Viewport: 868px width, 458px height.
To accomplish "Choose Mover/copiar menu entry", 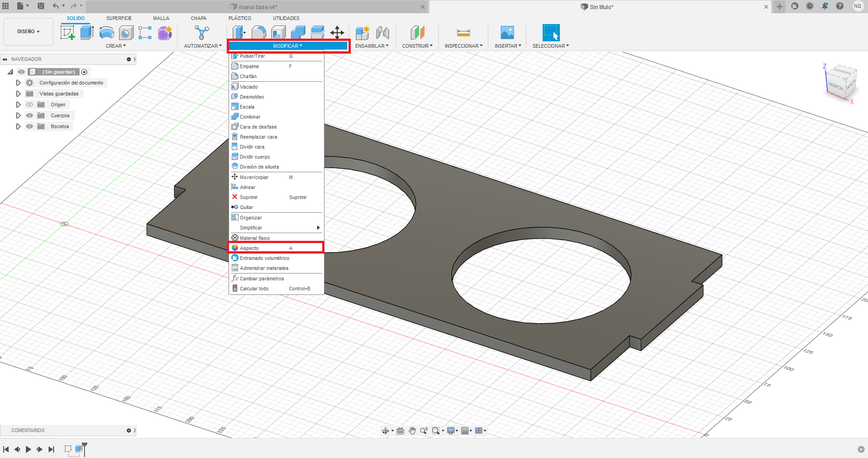I will 276,177.
